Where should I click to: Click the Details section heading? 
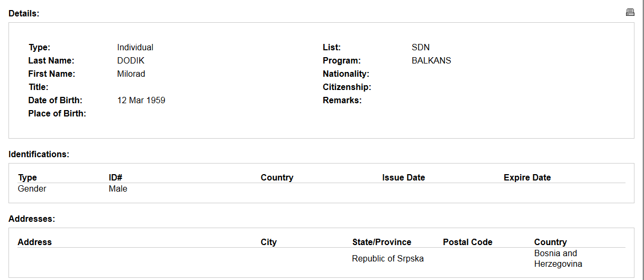point(24,14)
